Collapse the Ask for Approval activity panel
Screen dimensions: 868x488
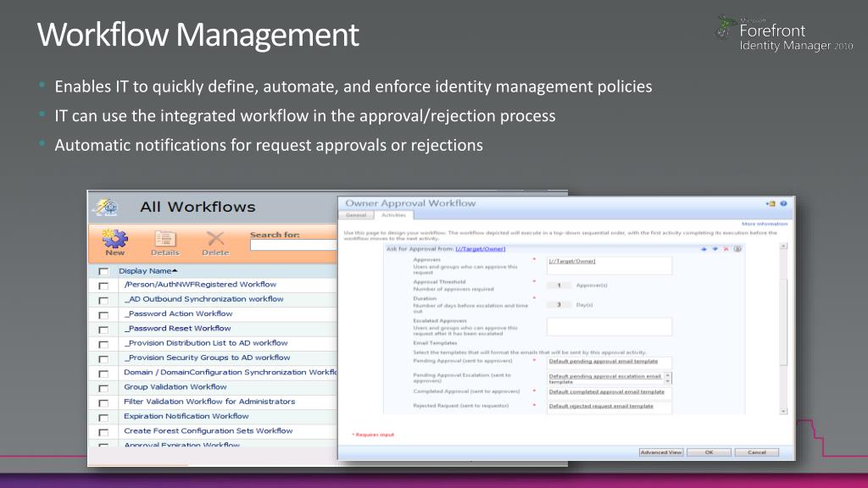737,249
